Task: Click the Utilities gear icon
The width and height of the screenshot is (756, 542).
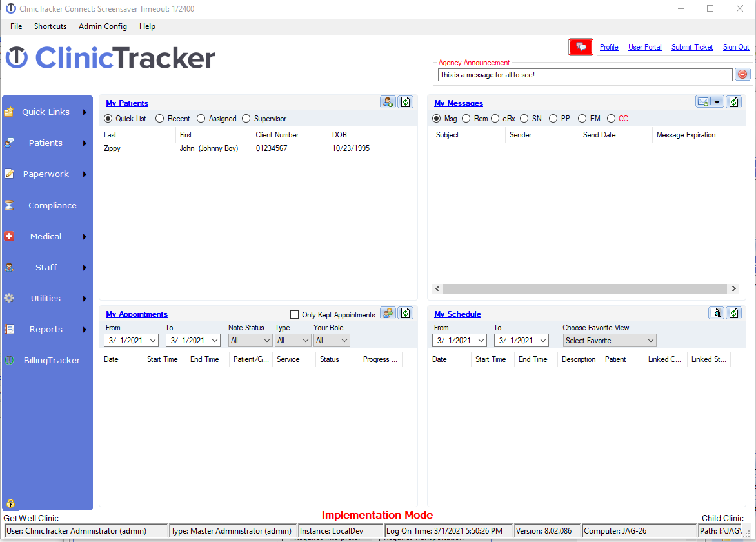Action: [x=8, y=299]
